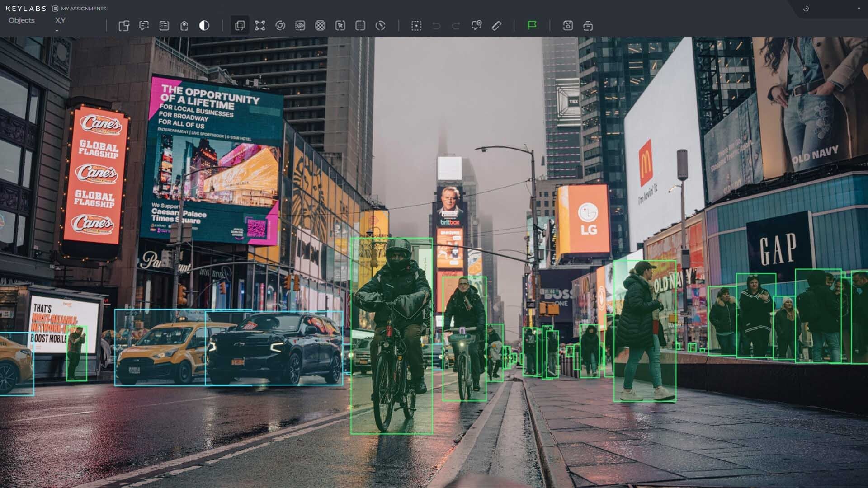This screenshot has width=868, height=488.
Task: Select the circular rotate tool
Action: pos(381,26)
